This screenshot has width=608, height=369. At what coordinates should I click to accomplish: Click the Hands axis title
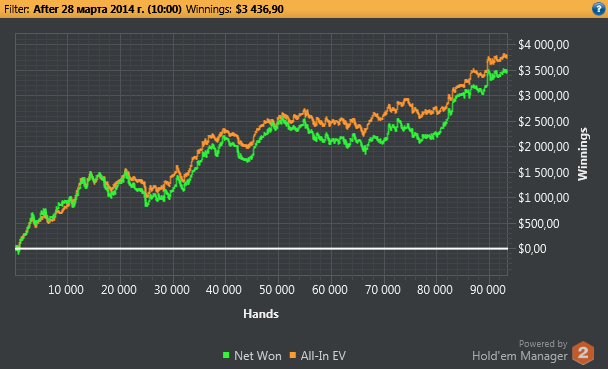click(261, 314)
